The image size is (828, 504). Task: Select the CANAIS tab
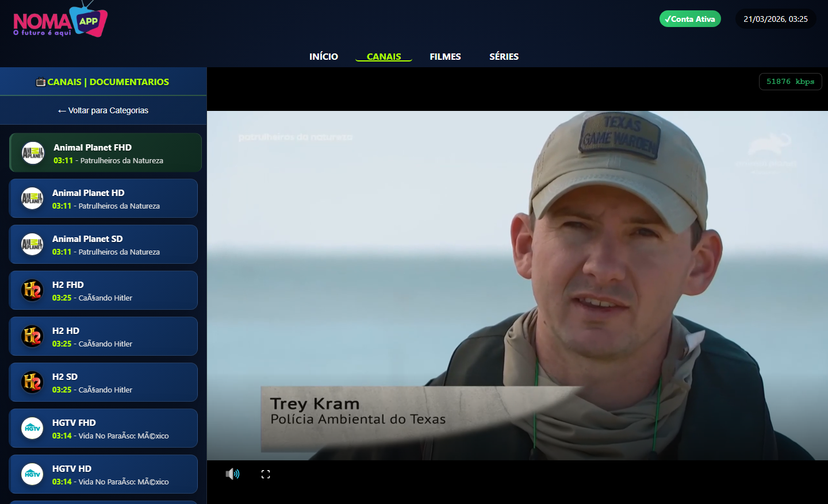384,56
